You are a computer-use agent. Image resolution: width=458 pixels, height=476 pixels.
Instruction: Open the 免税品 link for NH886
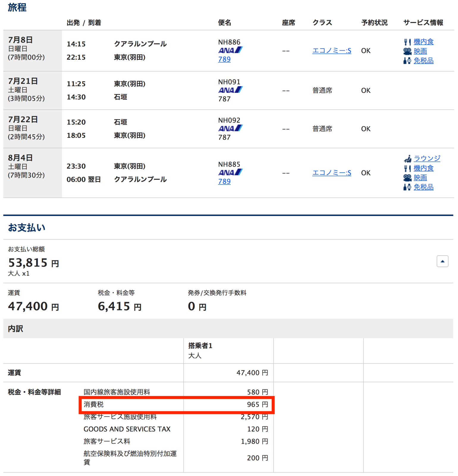(x=424, y=61)
